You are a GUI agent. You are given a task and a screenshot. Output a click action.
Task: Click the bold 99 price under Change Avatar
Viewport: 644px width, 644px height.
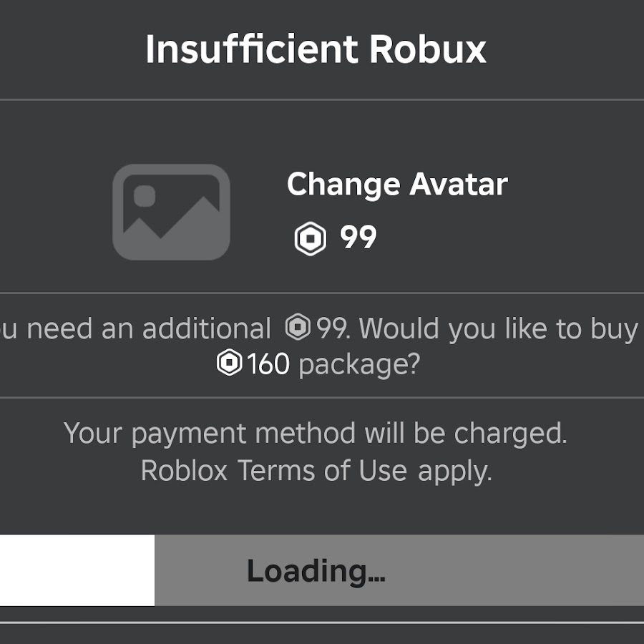pyautogui.click(x=358, y=238)
